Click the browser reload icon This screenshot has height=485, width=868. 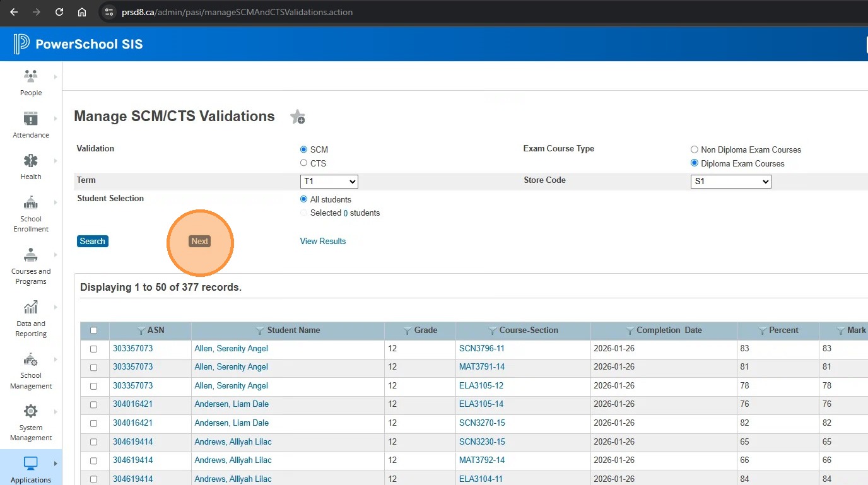[x=59, y=12]
